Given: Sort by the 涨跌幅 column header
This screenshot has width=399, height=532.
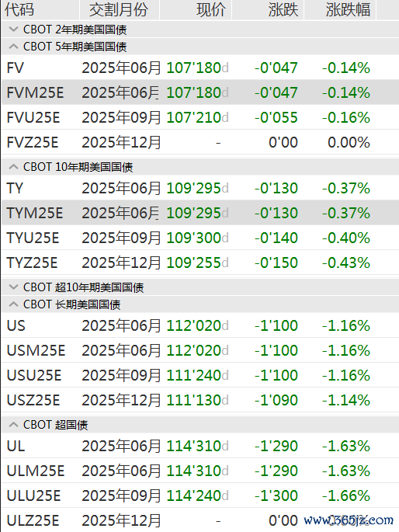Looking at the screenshot, I should click(x=340, y=9).
